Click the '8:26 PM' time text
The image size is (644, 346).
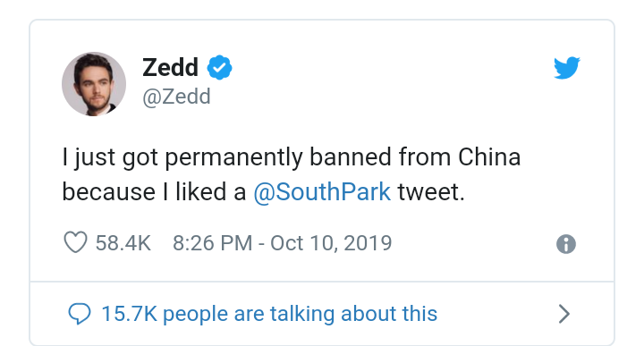(212, 243)
